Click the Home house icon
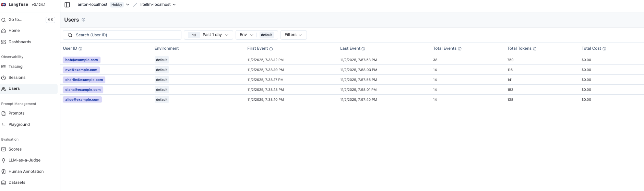Screen dimensions: 644x191 [x=3, y=31]
